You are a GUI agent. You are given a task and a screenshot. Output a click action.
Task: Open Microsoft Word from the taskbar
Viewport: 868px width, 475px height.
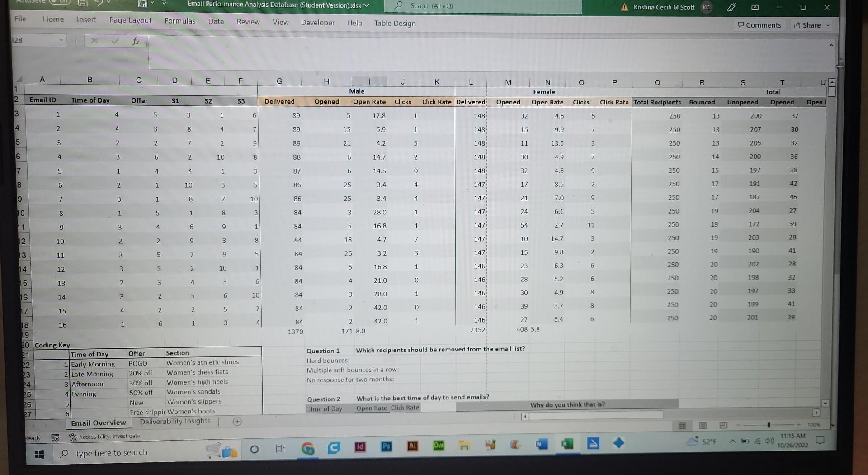coord(541,445)
